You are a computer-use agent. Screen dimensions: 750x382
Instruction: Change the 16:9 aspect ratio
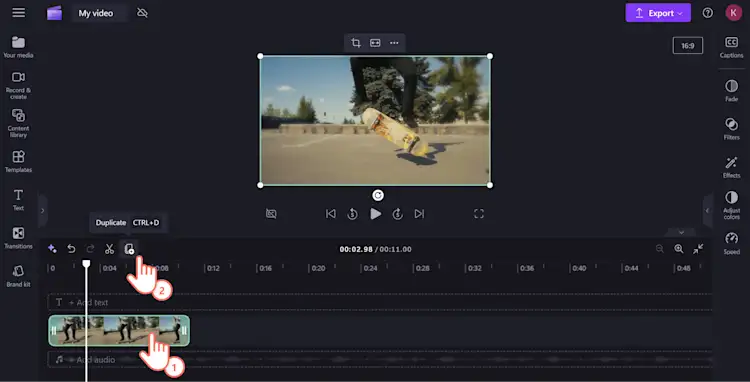[688, 46]
